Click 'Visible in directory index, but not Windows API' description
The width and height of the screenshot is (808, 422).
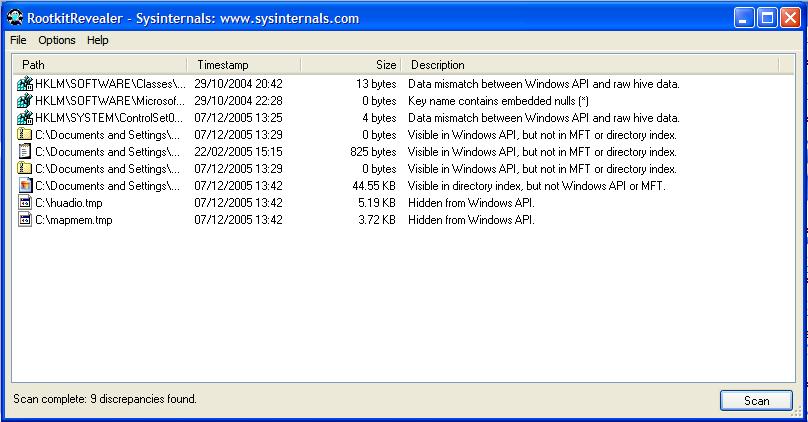536,185
